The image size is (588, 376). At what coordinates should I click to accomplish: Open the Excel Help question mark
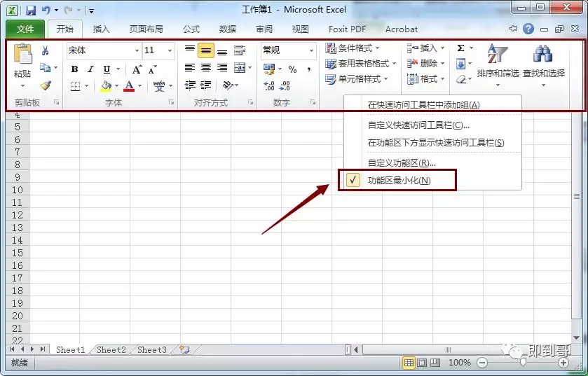point(528,29)
